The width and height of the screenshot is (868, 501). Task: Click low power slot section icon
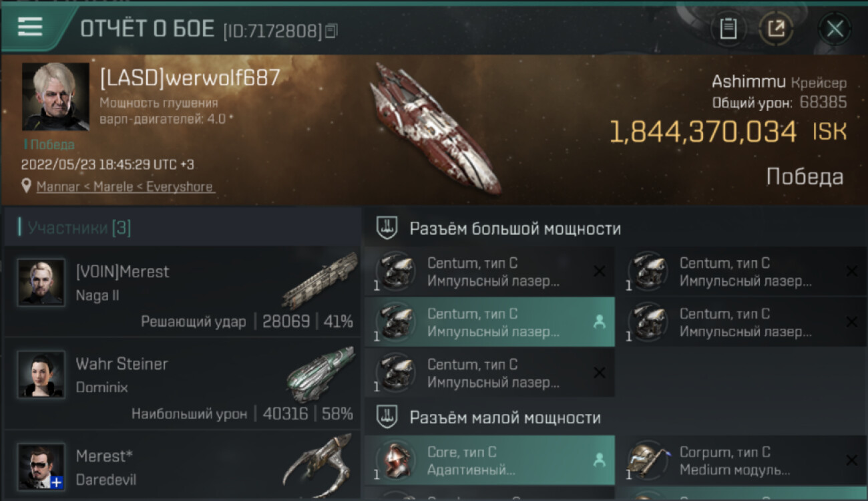point(387,417)
